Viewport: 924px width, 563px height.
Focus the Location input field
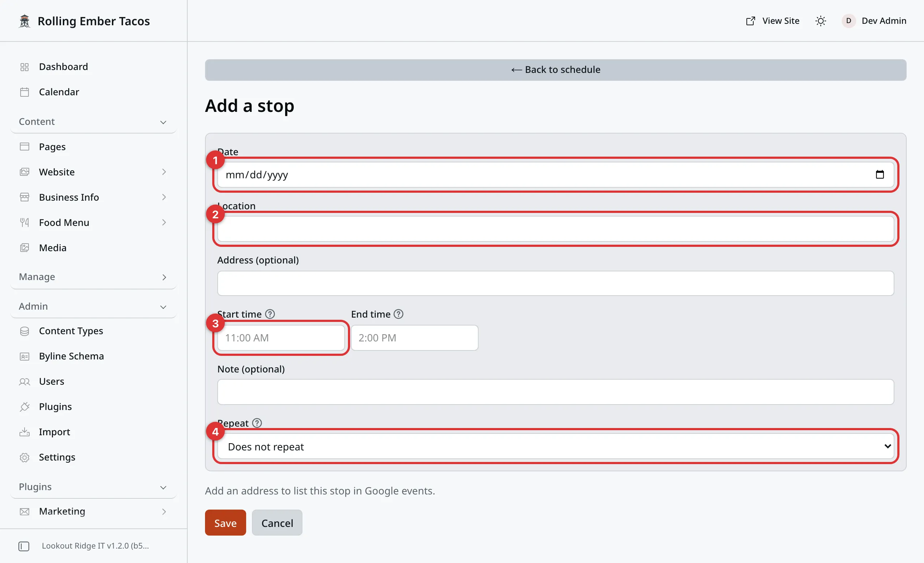click(x=555, y=229)
